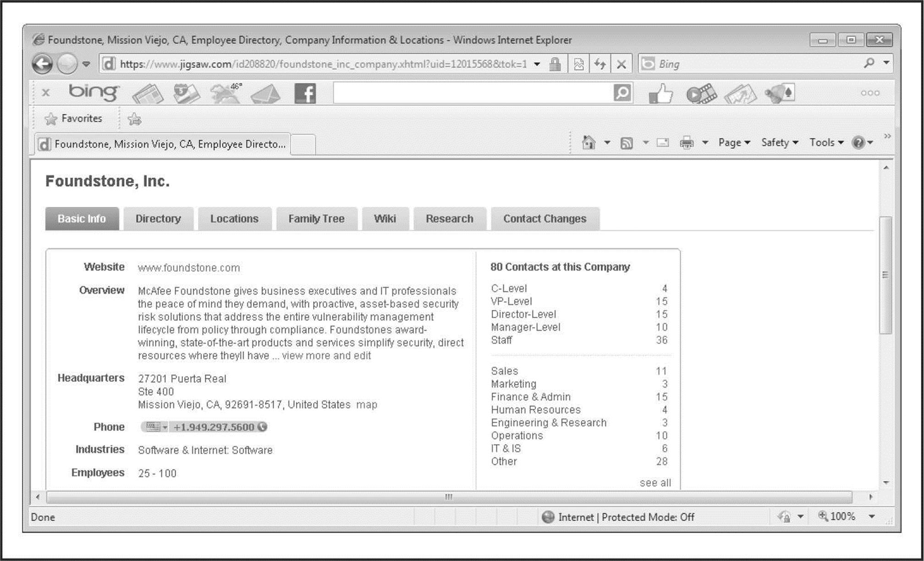
Task: Click the security lock icon
Action: tap(555, 64)
